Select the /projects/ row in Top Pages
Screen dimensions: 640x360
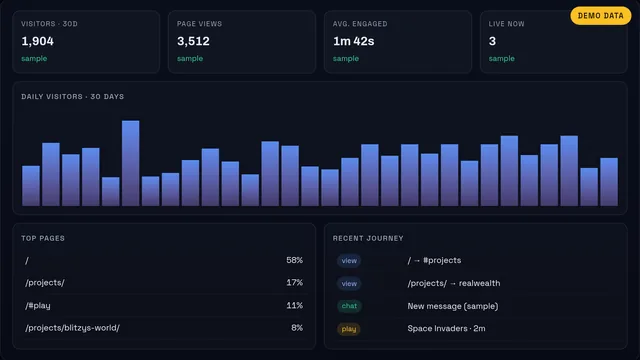(x=164, y=283)
